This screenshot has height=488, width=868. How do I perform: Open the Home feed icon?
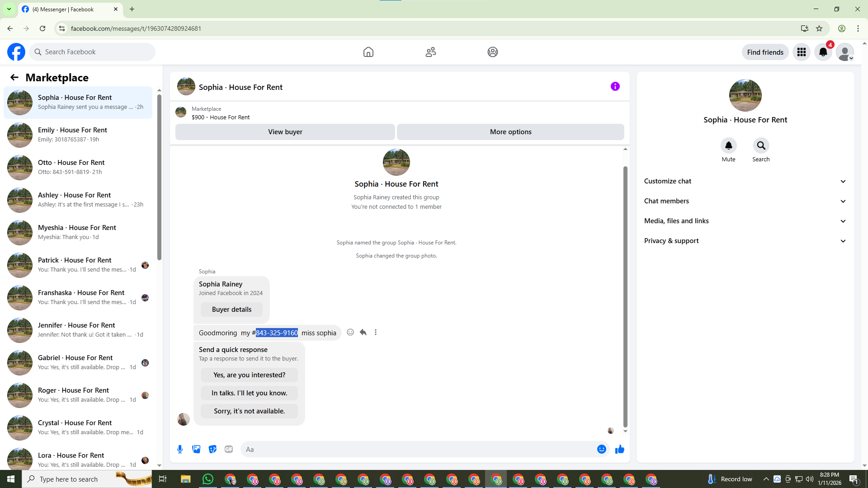[368, 52]
